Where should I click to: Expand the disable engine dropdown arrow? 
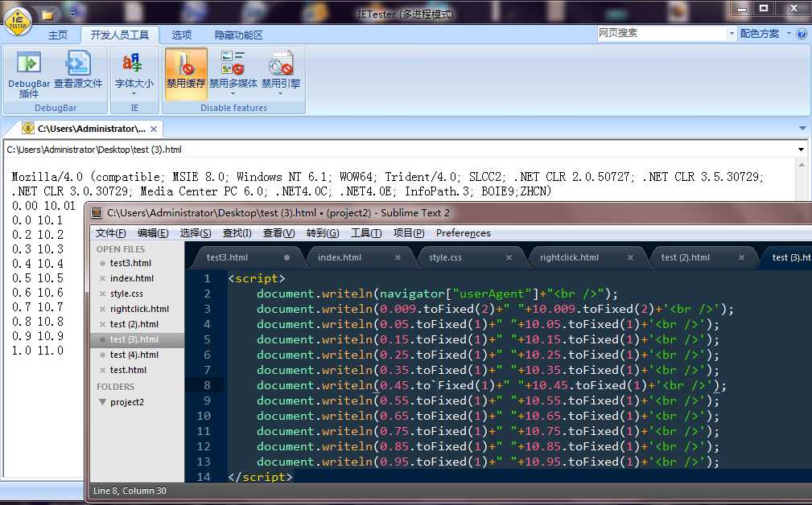pos(281,93)
